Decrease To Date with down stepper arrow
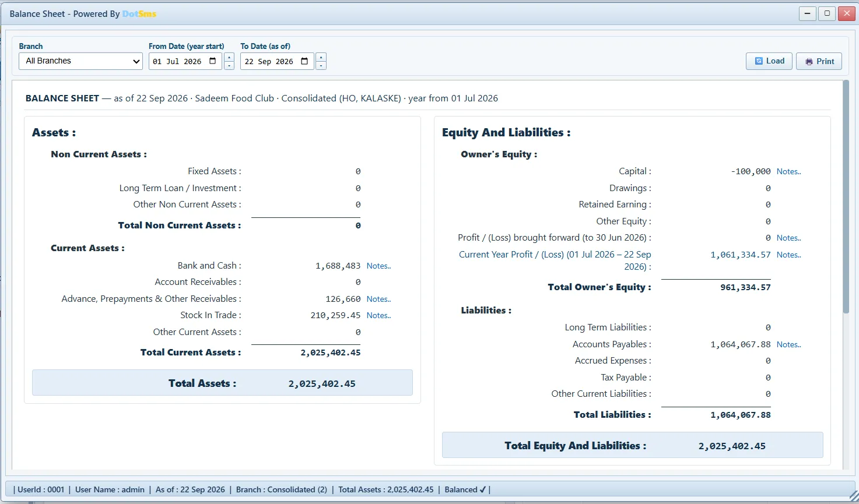Image resolution: width=859 pixels, height=504 pixels. click(x=321, y=65)
